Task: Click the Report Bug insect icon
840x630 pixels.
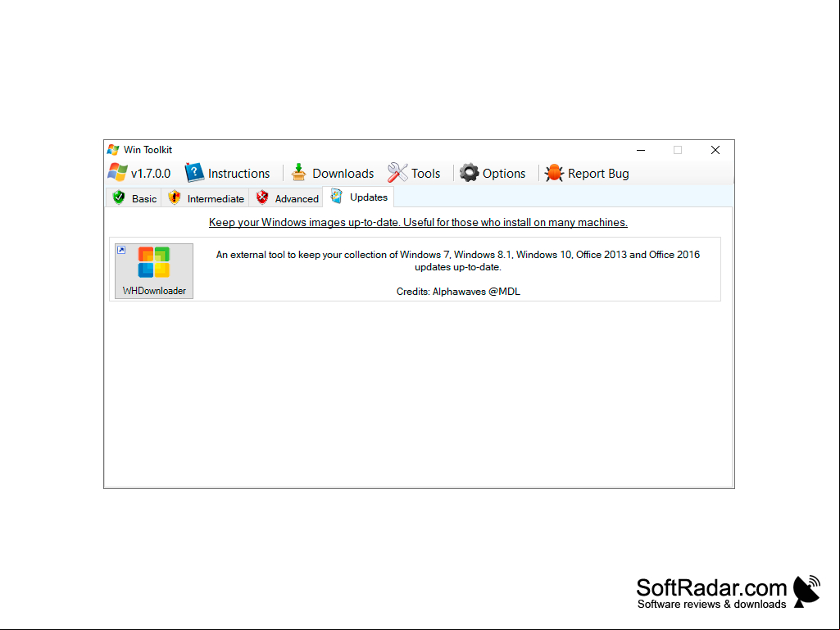Action: [554, 173]
